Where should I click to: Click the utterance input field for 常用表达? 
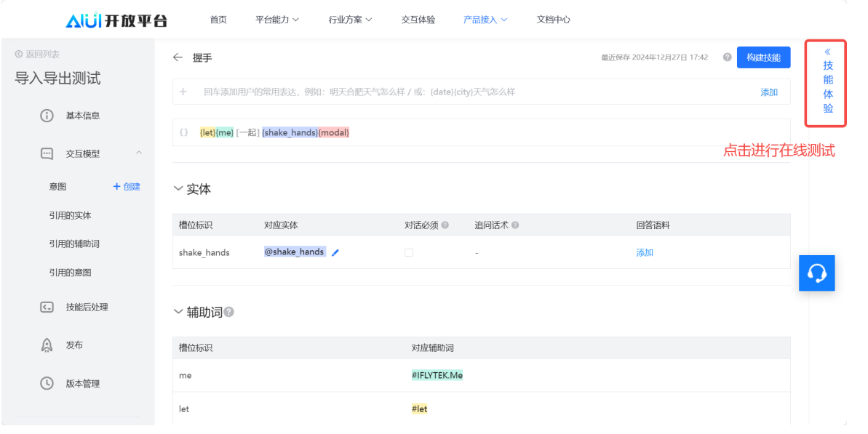click(466, 92)
